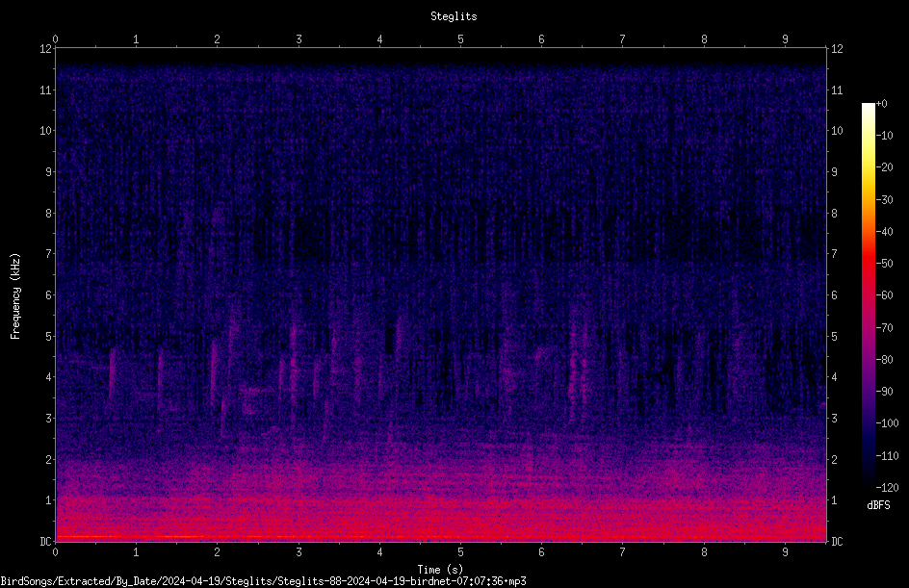Click the 1 second mark on top axis
The image size is (909, 588).
(136, 39)
